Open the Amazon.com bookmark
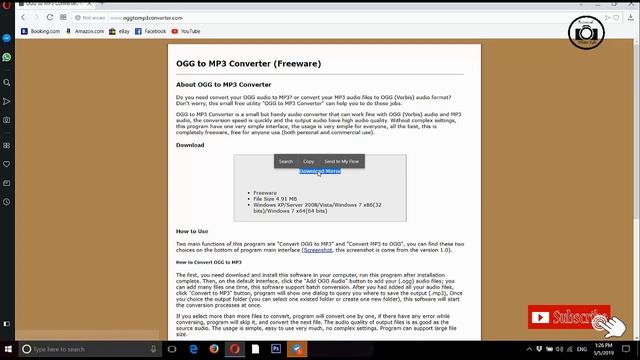This screenshot has width=640, height=360. [x=85, y=31]
